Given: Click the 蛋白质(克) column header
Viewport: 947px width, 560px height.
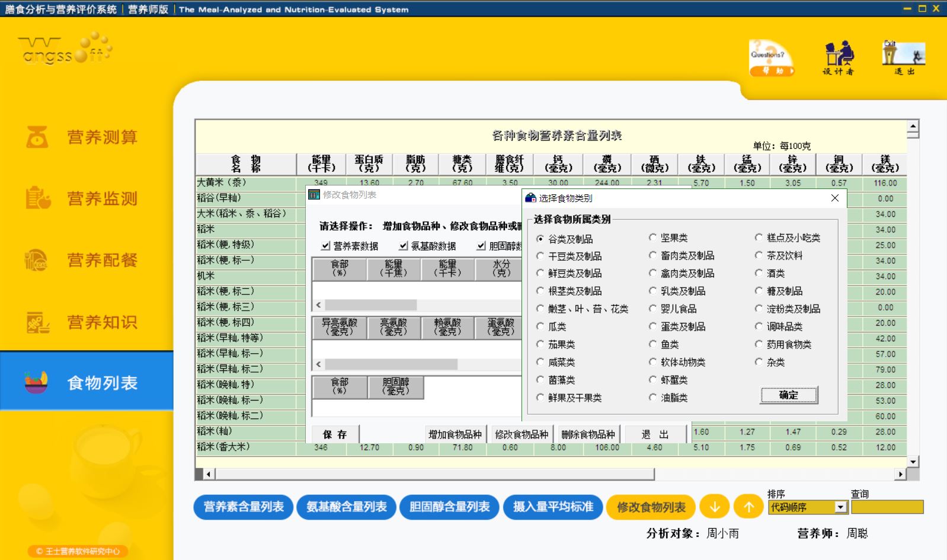Looking at the screenshot, I should [369, 164].
